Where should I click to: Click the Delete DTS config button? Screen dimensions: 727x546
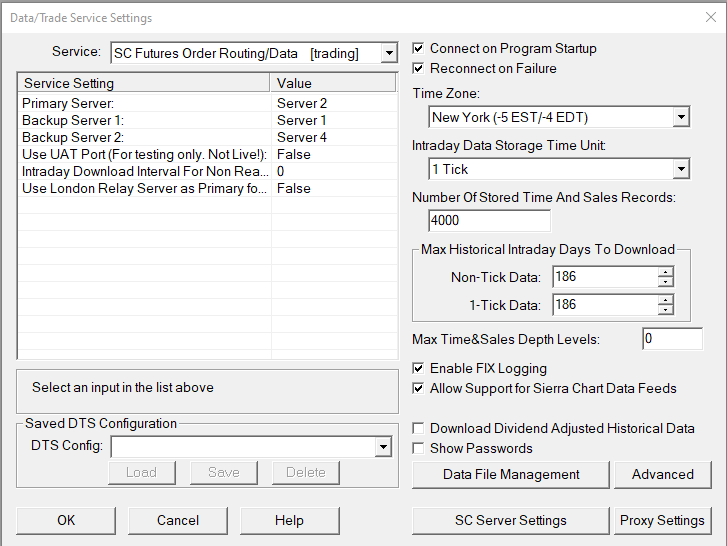coord(306,472)
